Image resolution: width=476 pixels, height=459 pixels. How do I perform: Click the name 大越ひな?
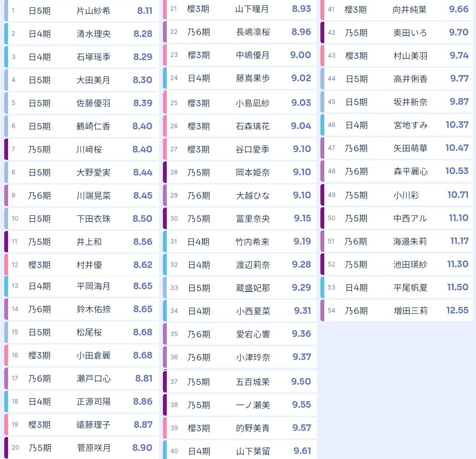click(x=252, y=196)
